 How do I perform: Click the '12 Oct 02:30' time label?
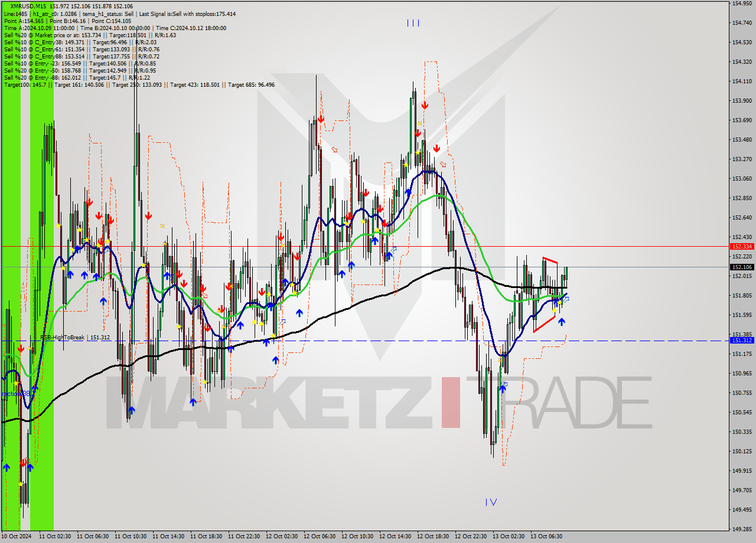282,537
